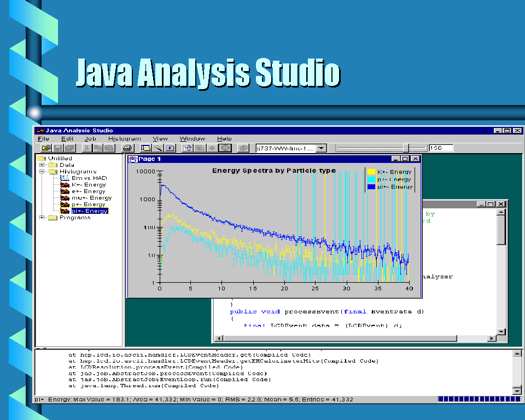
Task: Click the Page 1 window title icon
Action: coord(133,159)
